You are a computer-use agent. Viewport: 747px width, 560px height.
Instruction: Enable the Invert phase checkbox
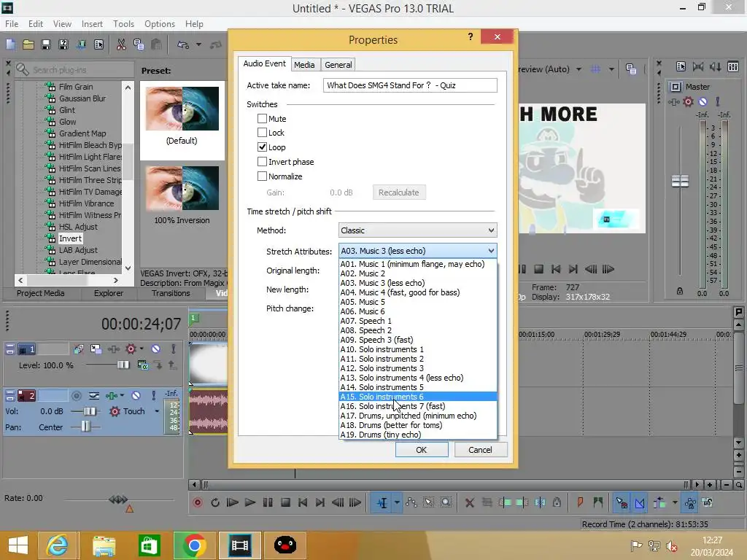click(x=262, y=162)
